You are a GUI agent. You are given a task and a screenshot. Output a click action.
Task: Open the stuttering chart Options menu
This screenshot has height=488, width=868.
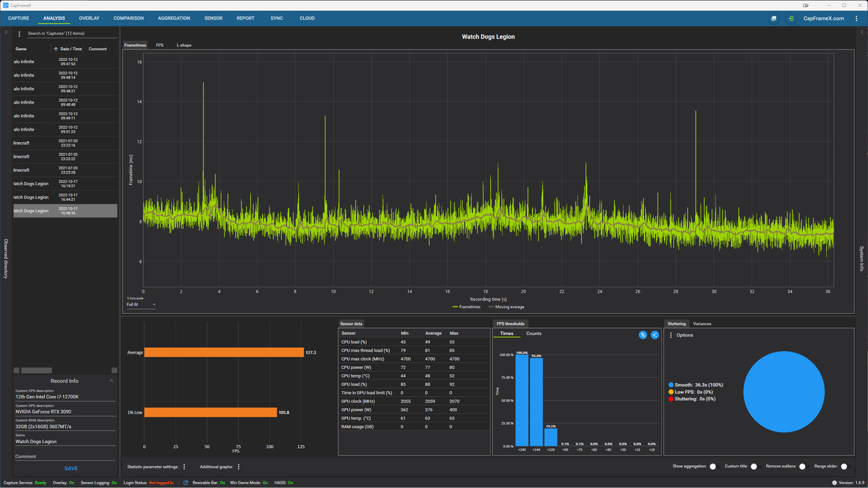(671, 335)
